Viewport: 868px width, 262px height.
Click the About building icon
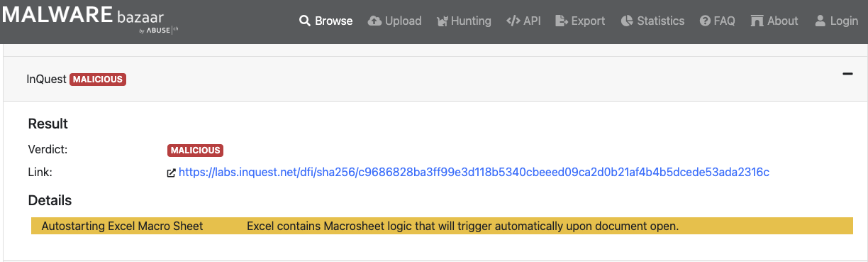(757, 21)
